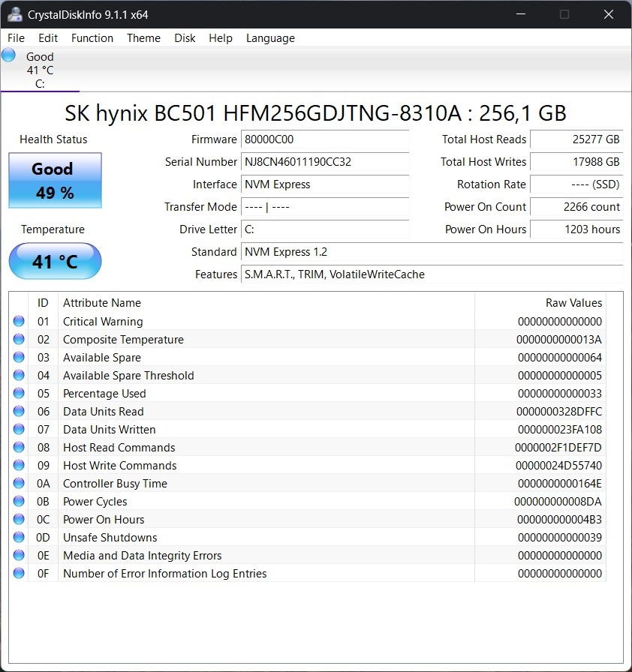632x672 pixels.
Task: Open the Language menu
Action: click(270, 38)
